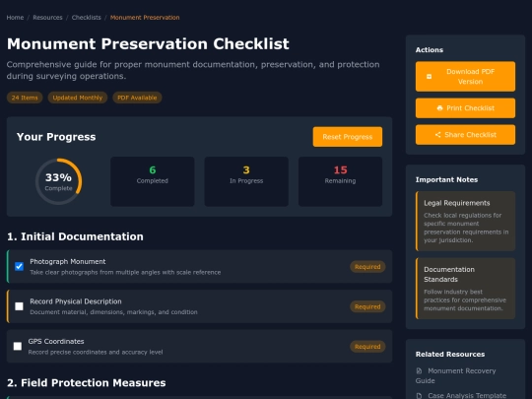
Task: Click the PDF icon in Download button
Action: coord(429,77)
